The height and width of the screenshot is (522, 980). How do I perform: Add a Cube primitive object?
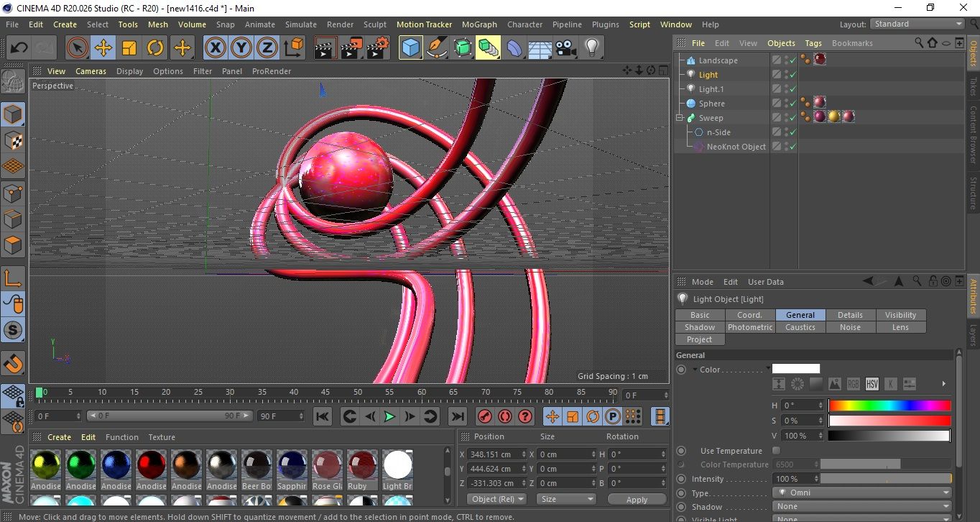[410, 48]
